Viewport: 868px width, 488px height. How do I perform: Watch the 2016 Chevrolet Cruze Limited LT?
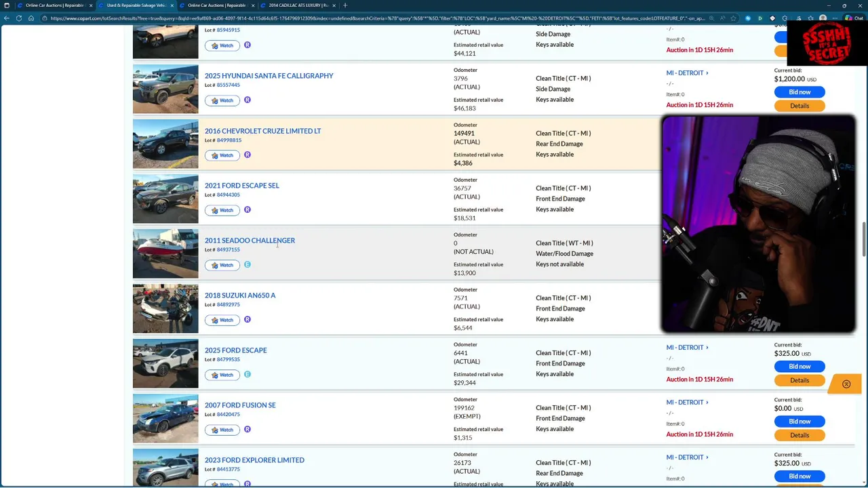[222, 155]
